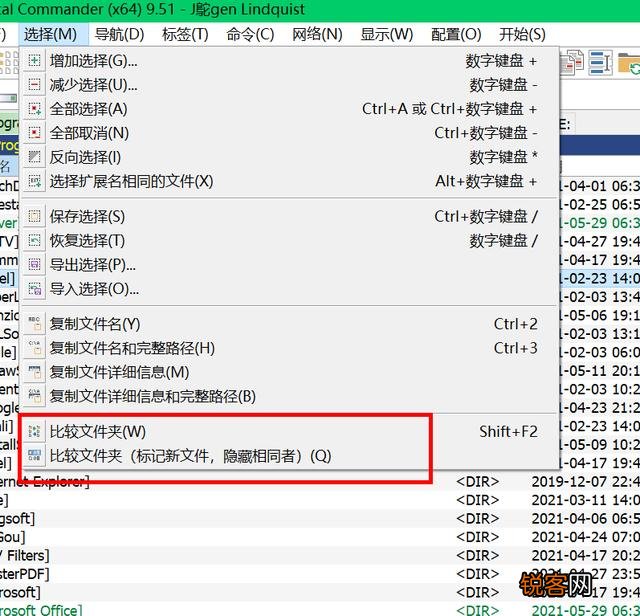Click the 增加选择(G)... marquee-plus icon
Screen dimensions: 640x616
pos(34,61)
